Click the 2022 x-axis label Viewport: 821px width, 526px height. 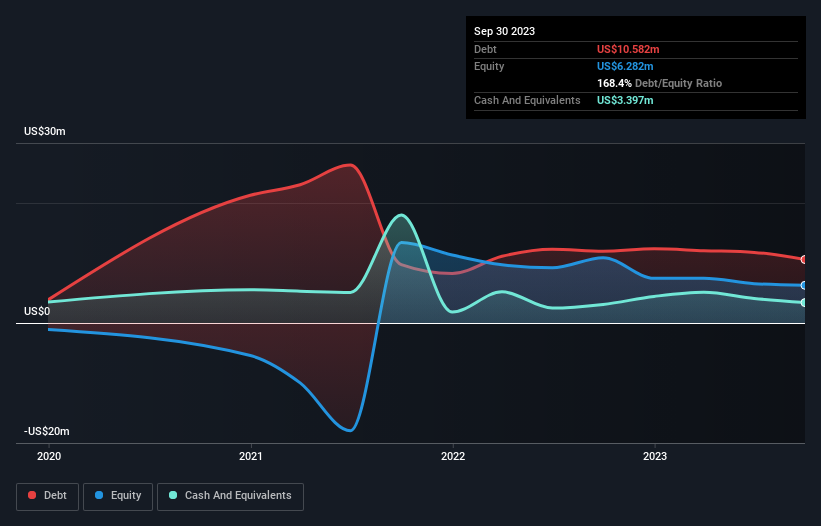point(453,456)
